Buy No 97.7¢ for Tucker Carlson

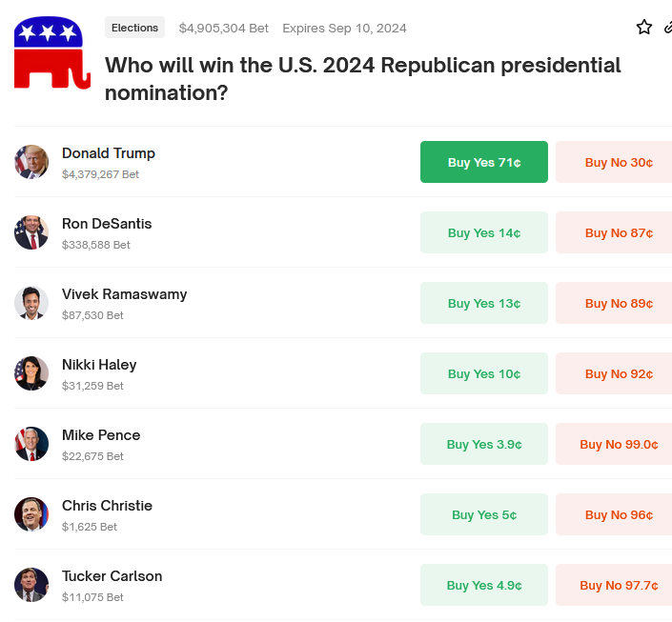point(614,585)
